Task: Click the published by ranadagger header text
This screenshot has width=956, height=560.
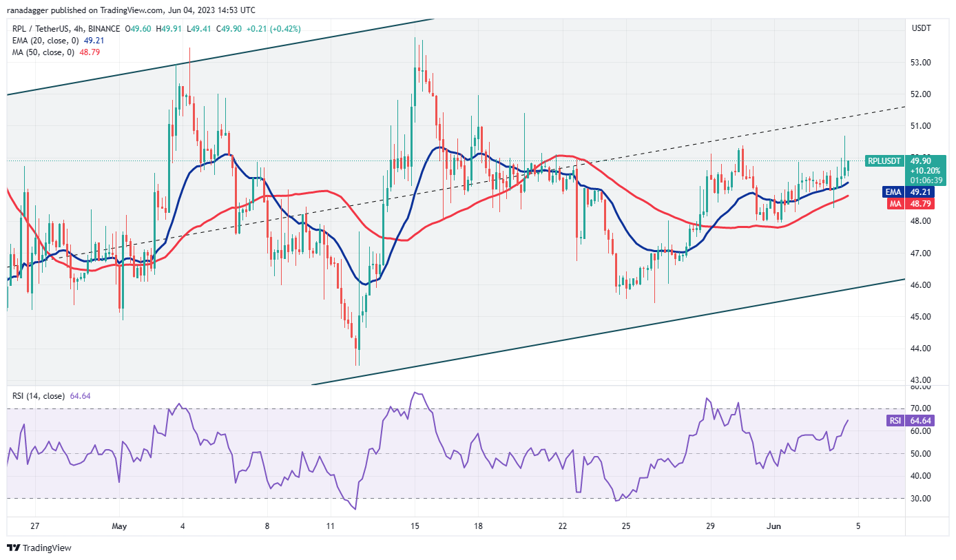Action: point(131,10)
